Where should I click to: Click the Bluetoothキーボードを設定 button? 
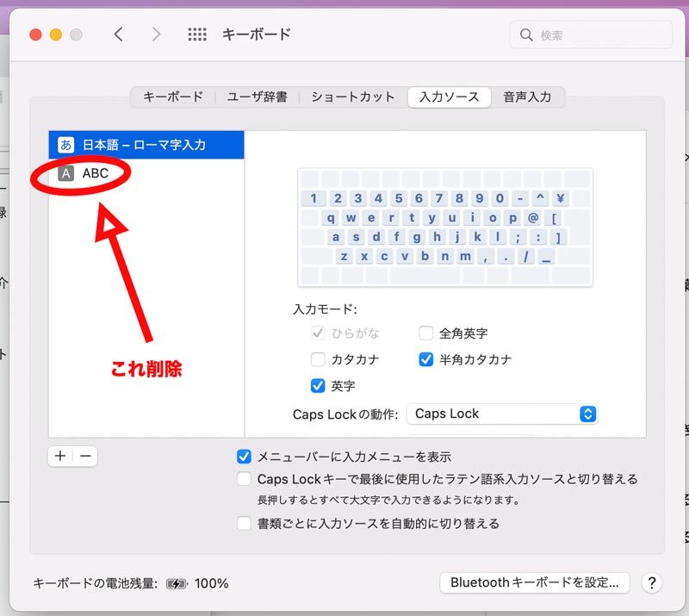pyautogui.click(x=534, y=583)
